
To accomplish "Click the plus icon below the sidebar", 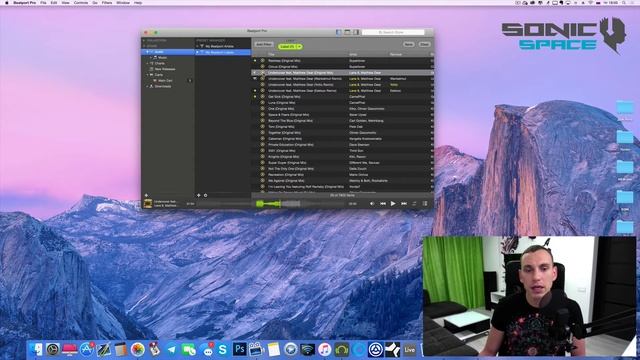I will click(x=147, y=196).
